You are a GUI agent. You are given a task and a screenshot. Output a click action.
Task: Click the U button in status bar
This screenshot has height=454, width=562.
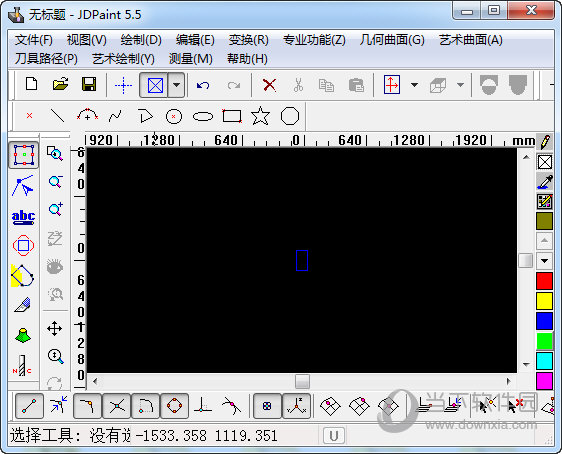click(334, 436)
